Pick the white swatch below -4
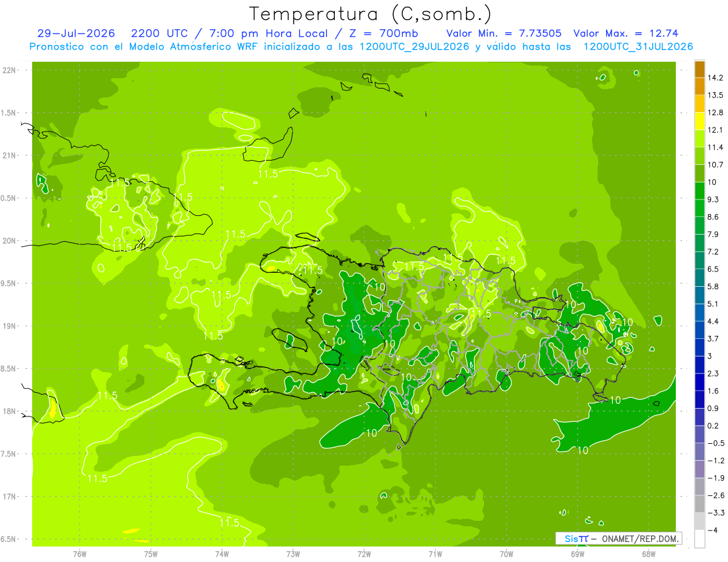This screenshot has height=562, width=728. pyautogui.click(x=699, y=539)
